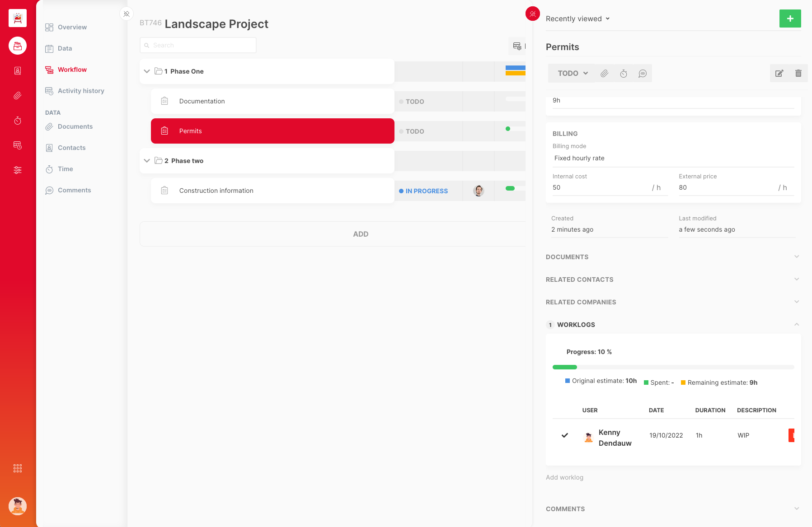Image resolution: width=812 pixels, height=527 pixels.
Task: Open the apps grid icon in left sidebar
Action: [x=18, y=468]
